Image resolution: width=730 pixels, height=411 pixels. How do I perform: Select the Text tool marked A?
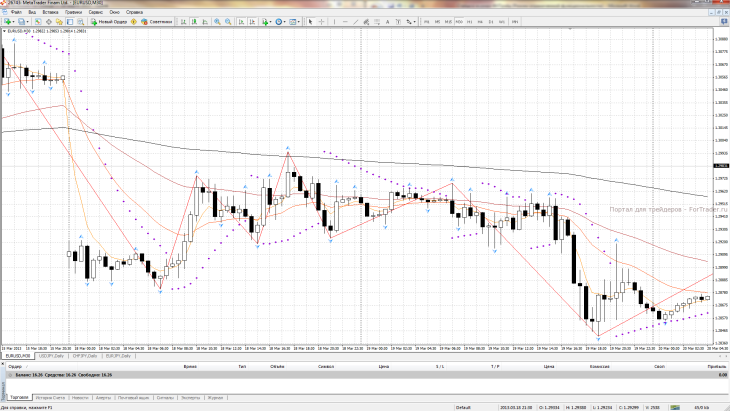(x=387, y=21)
